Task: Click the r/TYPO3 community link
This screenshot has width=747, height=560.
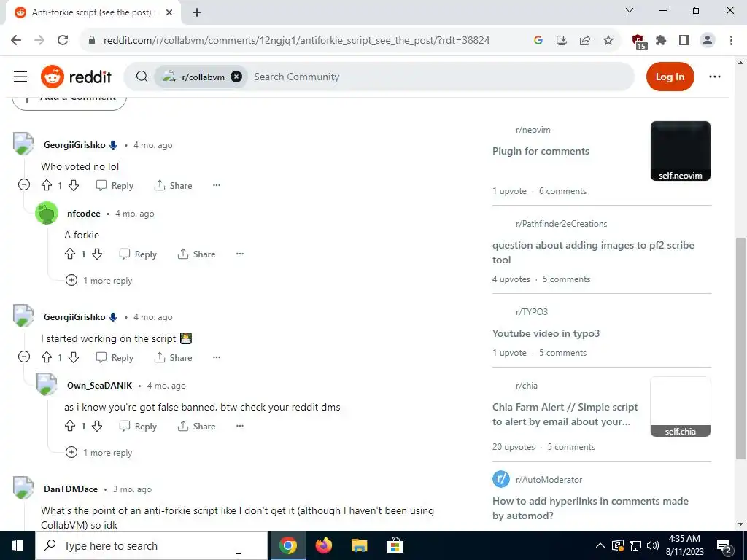Action: pyautogui.click(x=532, y=312)
